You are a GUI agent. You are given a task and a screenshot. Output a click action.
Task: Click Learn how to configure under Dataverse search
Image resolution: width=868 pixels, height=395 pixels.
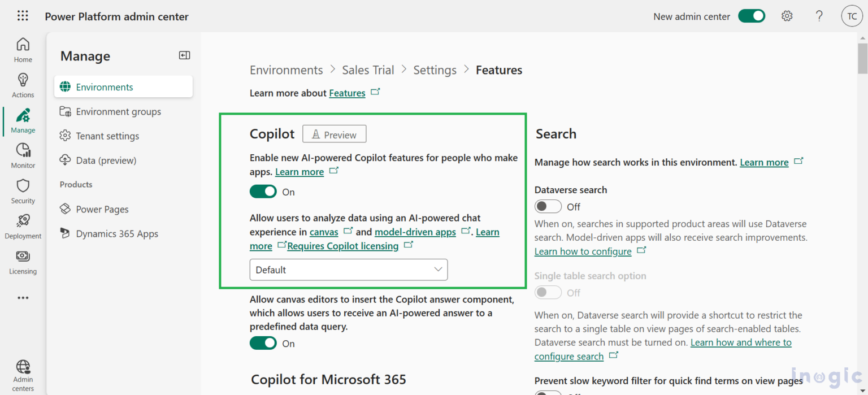pos(582,251)
